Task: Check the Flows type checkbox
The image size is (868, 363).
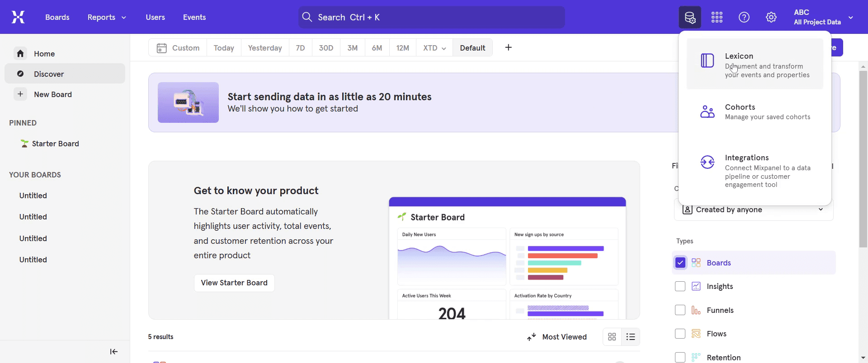Action: point(680,334)
